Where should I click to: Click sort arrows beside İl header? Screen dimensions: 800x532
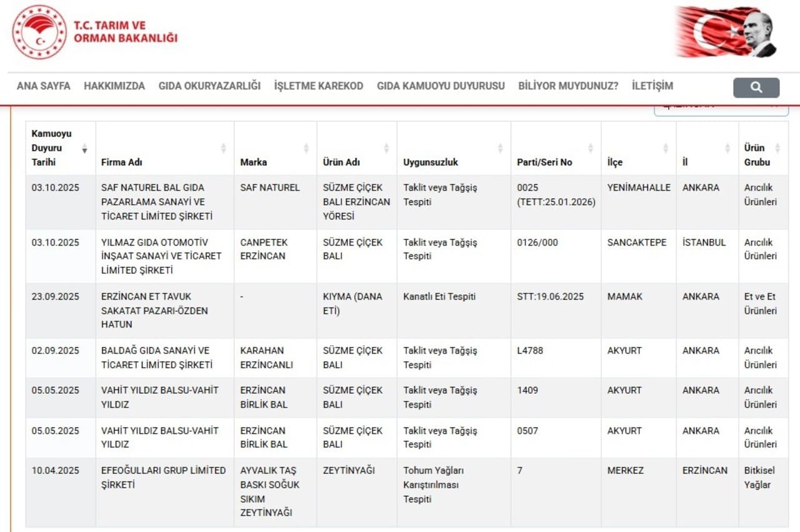coord(727,149)
